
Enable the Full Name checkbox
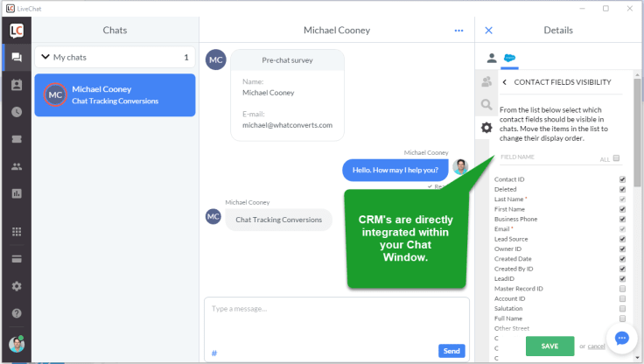[622, 318]
